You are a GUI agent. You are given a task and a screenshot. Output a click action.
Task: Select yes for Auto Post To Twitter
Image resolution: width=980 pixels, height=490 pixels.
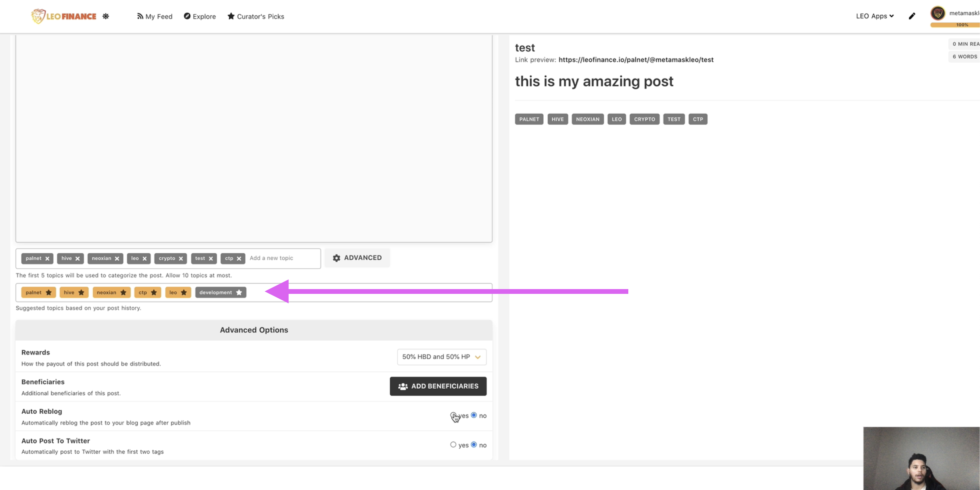tap(453, 444)
